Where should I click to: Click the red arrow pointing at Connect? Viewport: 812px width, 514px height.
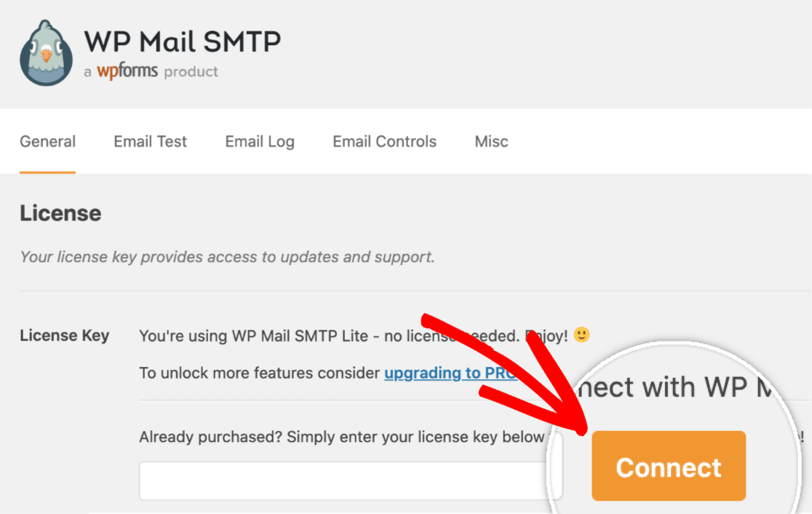508,373
